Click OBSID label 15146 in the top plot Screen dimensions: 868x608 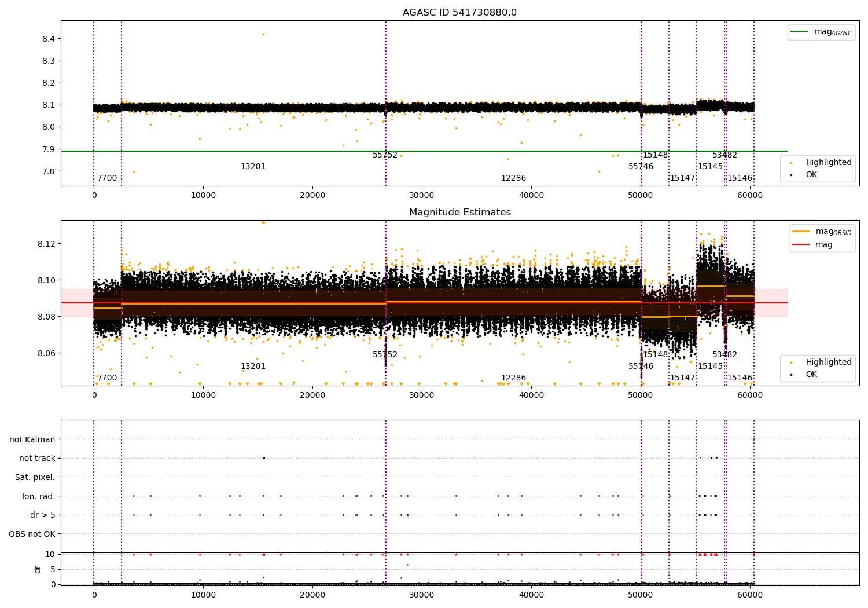coord(740,178)
